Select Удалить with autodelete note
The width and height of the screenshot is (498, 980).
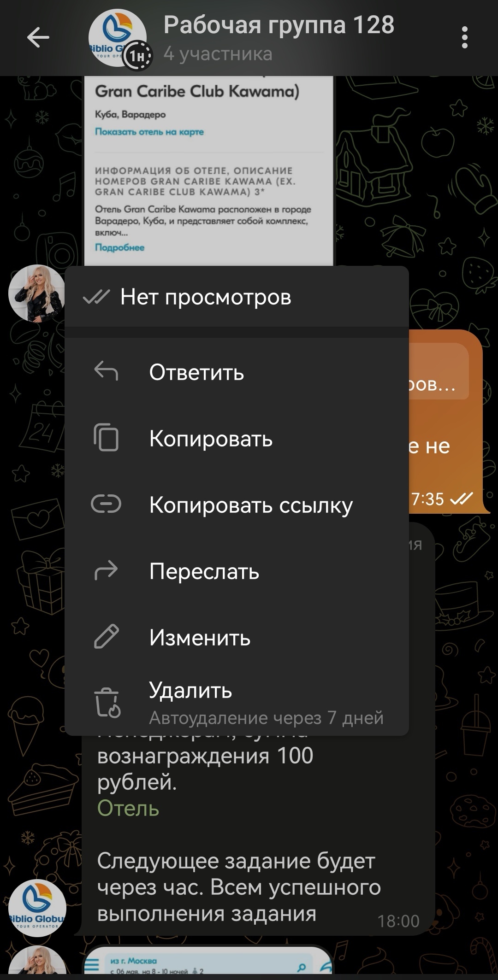tap(237, 703)
